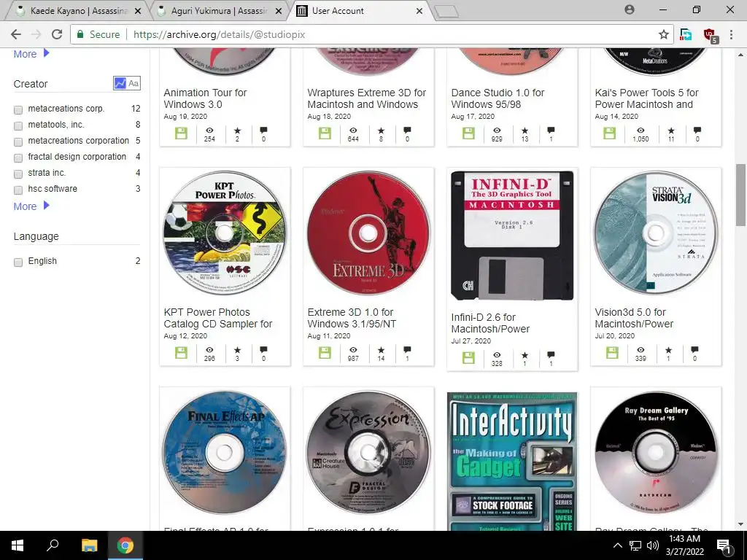Screen dimensions: 747x560
Task: Go back with the browser back arrow
Action: tap(16, 34)
